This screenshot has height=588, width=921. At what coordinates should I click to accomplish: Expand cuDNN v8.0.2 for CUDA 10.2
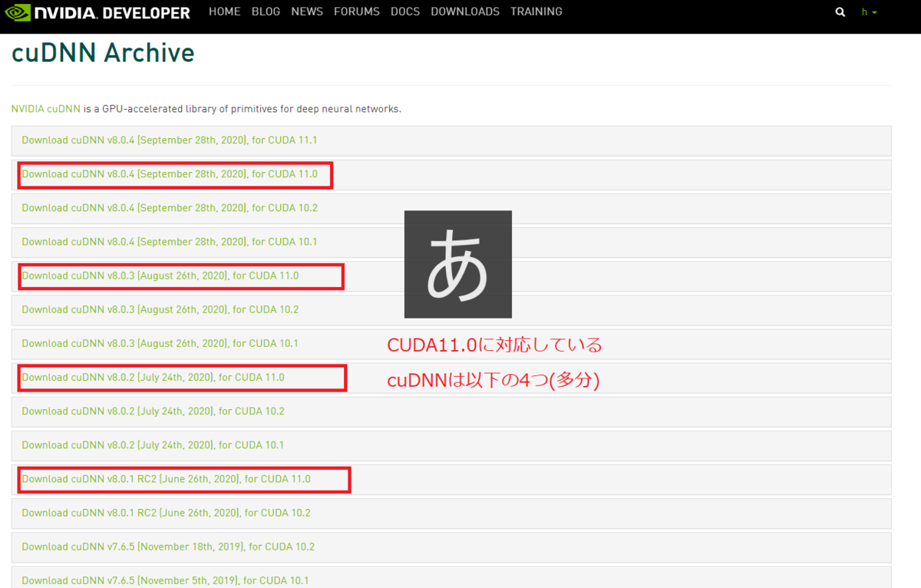[x=451, y=411]
